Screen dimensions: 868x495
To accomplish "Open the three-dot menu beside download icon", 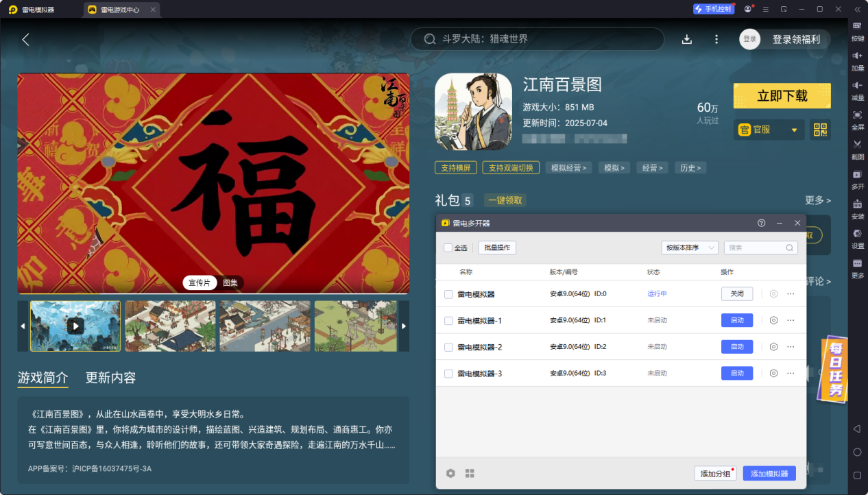I will 716,40.
